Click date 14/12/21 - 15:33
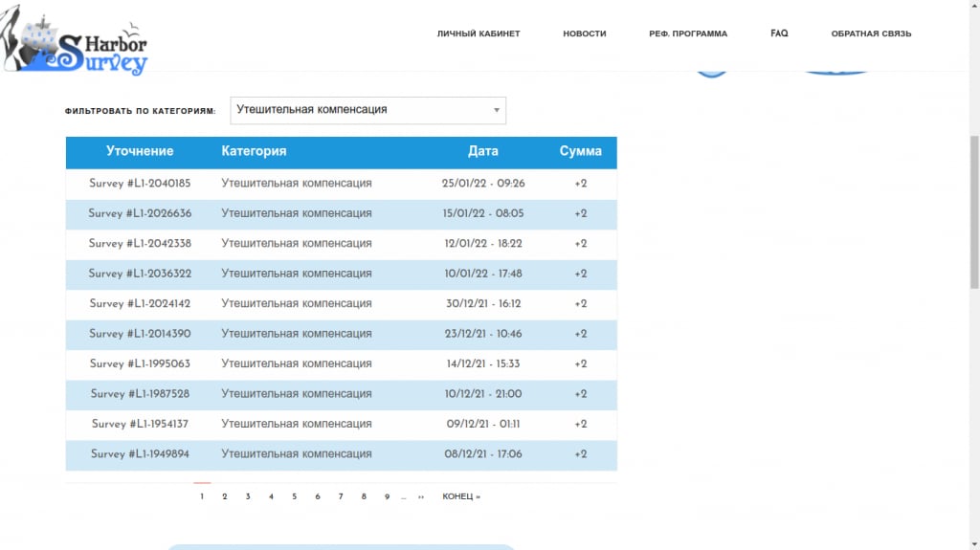This screenshot has width=980, height=550. coord(483,363)
